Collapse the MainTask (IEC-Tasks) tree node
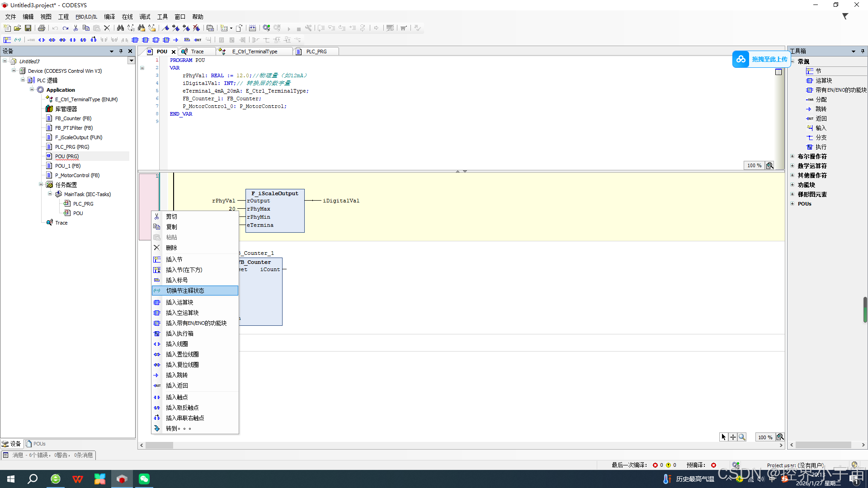Screen dimensions: 868x488 pyautogui.click(x=50, y=194)
